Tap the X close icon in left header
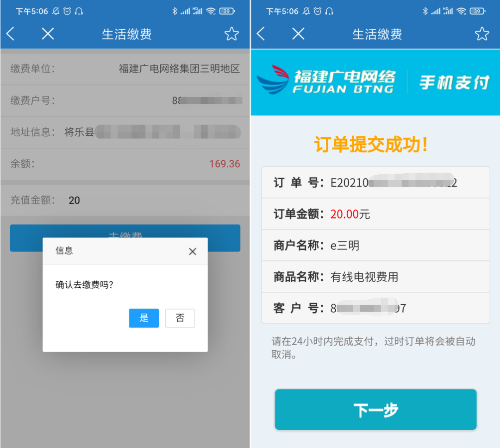The width and height of the screenshot is (500, 448). 48,33
